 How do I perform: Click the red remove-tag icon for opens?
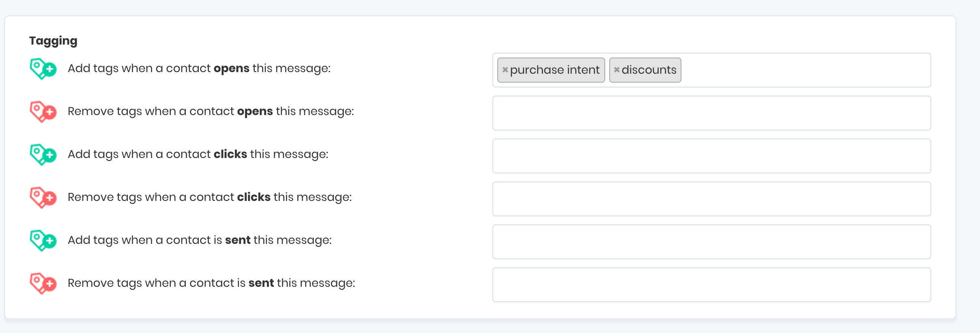click(43, 111)
